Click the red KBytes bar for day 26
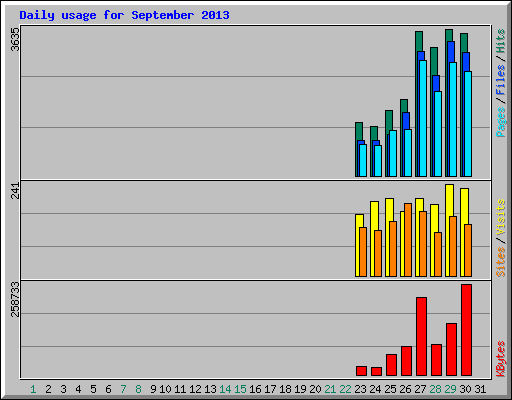This screenshot has height=400, width=512. (x=406, y=361)
